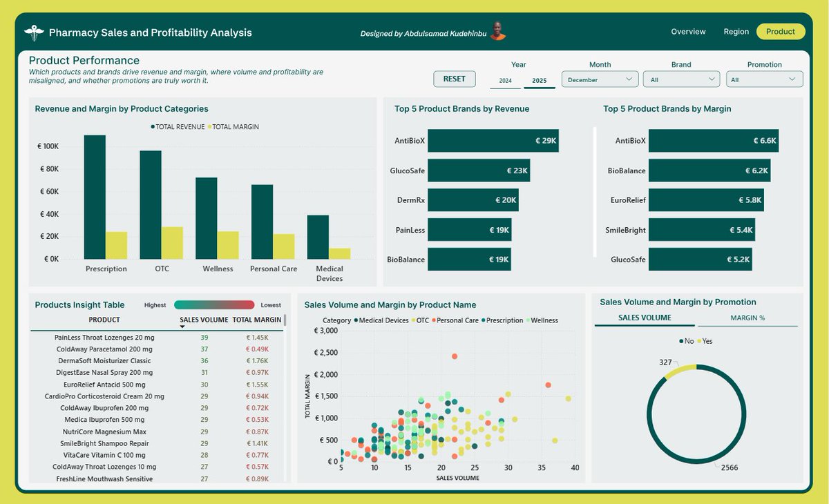
Task: Select AntiBioX € 29K revenue bar
Action: coord(493,141)
